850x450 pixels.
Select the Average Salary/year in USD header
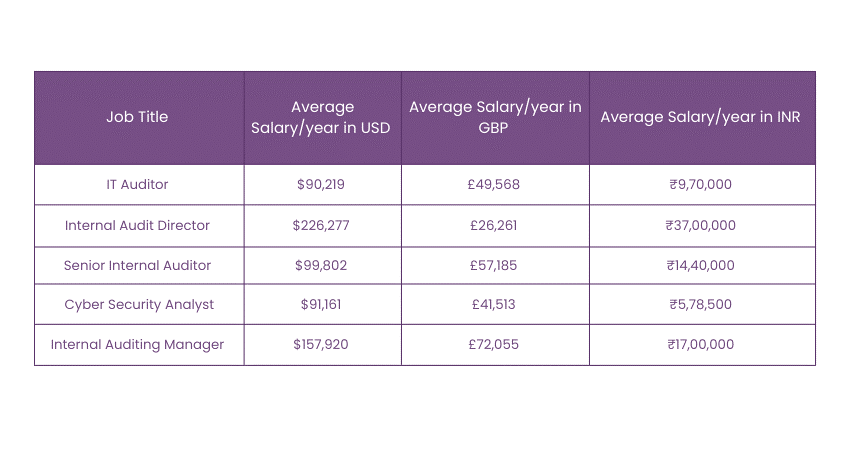[322, 117]
